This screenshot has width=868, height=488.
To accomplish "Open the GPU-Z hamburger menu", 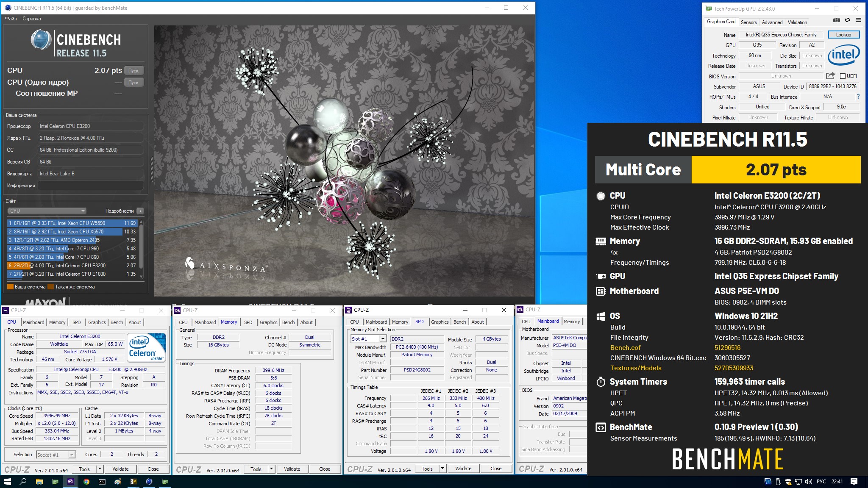I will tap(858, 20).
